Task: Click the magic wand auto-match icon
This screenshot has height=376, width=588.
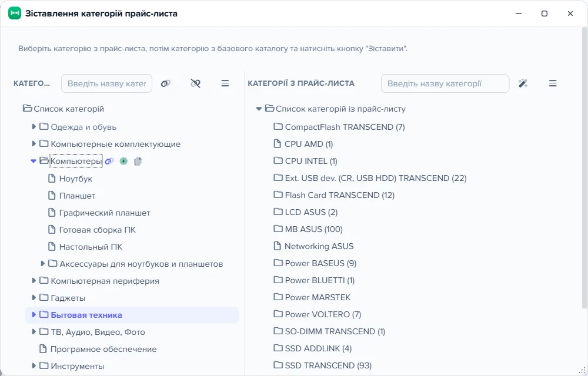Action: coord(523,83)
